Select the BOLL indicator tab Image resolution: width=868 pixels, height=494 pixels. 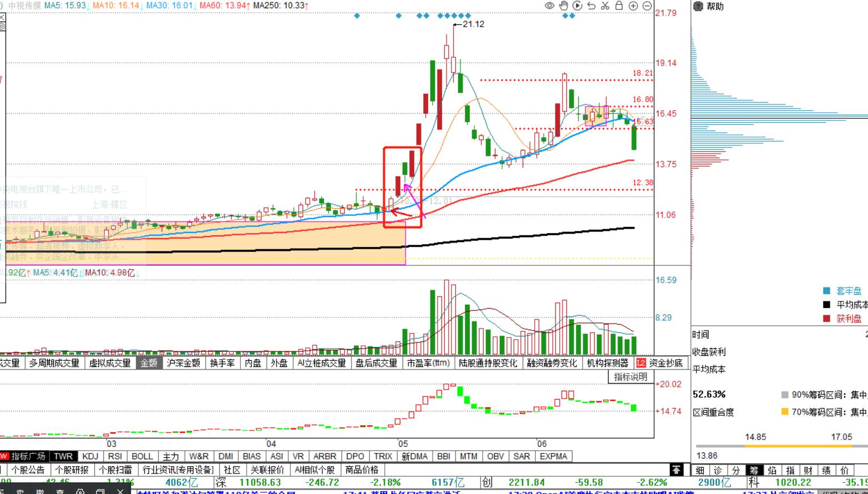pyautogui.click(x=142, y=456)
